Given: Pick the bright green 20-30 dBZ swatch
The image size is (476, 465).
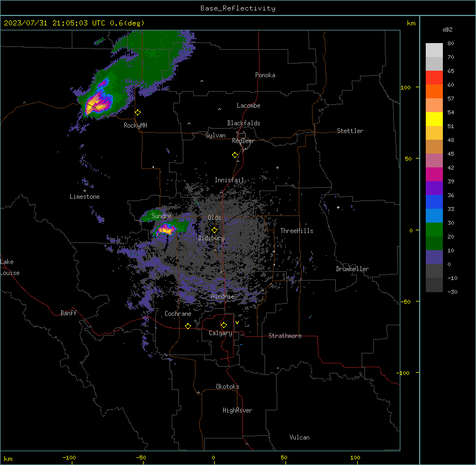Looking at the screenshot, I should pyautogui.click(x=434, y=230).
